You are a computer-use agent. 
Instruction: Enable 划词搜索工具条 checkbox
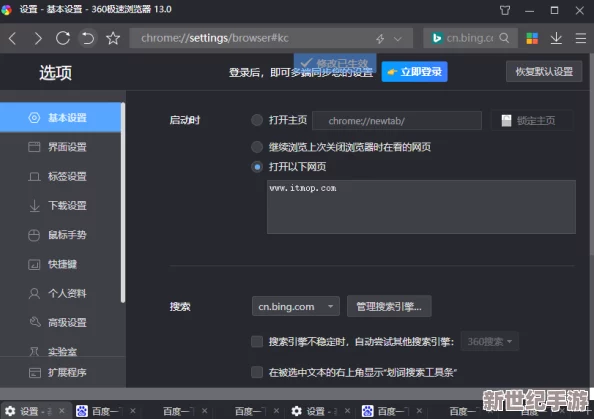coord(257,372)
